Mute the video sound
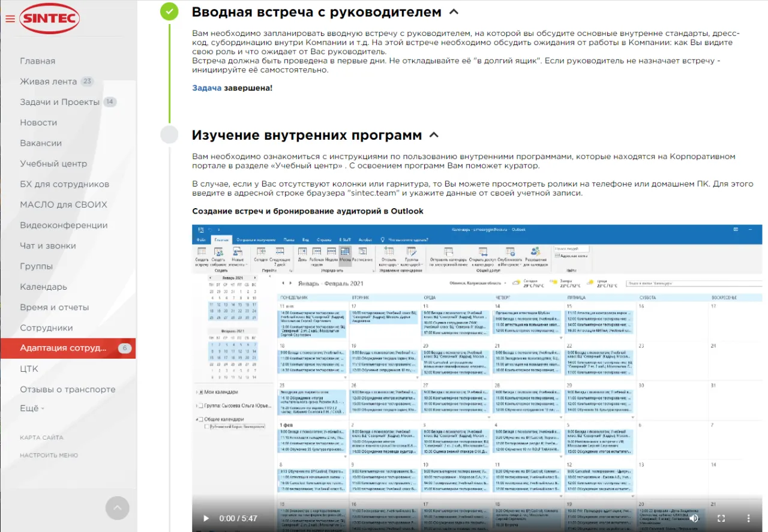The image size is (768, 532). point(695,518)
